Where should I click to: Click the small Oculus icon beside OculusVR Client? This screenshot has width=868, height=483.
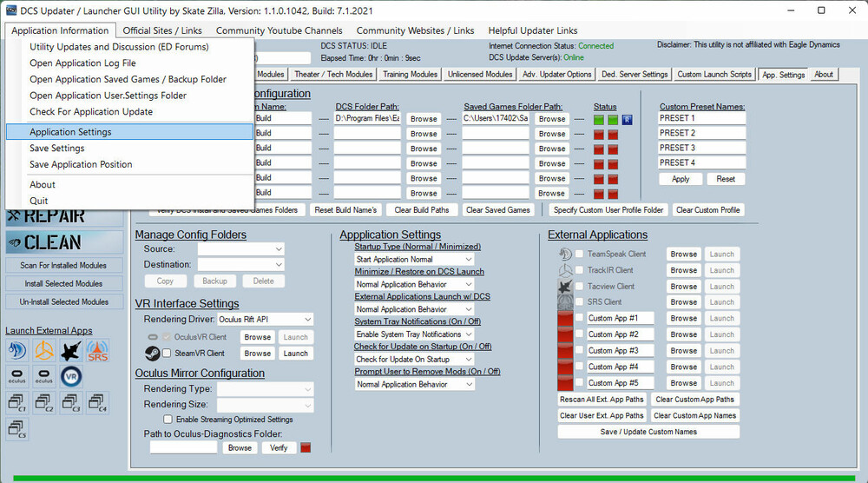pyautogui.click(x=153, y=337)
